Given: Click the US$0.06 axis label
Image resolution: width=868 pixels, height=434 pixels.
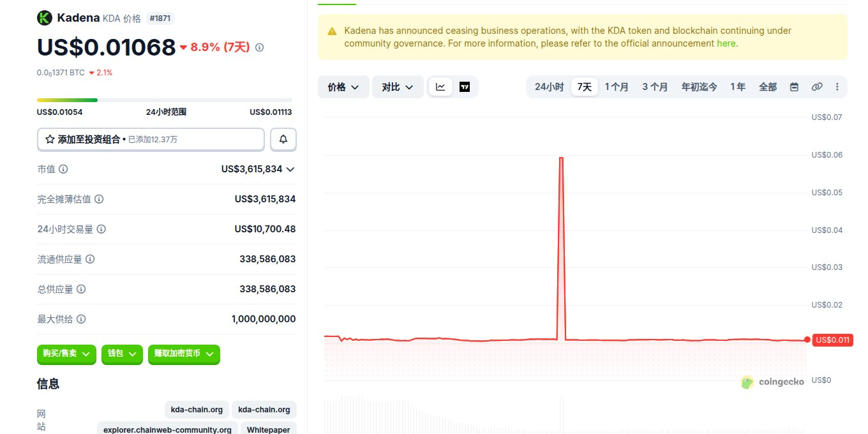Looking at the screenshot, I should coord(827,155).
